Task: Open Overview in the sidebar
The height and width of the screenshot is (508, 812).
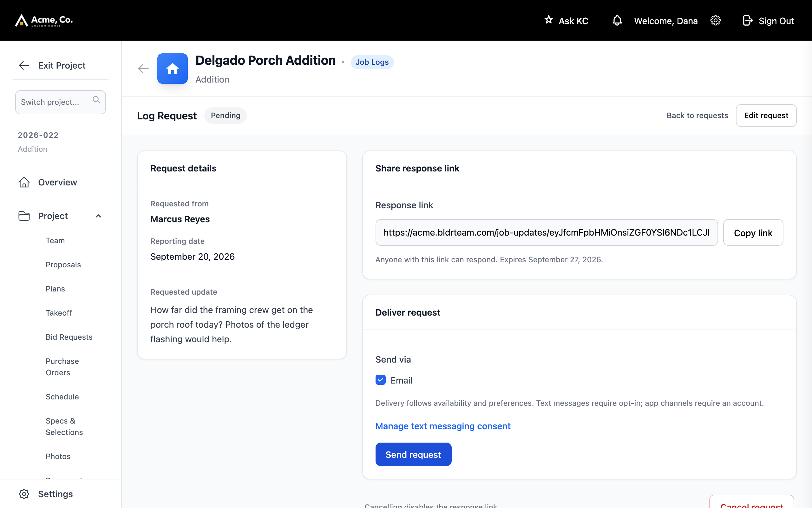Action: (x=57, y=182)
